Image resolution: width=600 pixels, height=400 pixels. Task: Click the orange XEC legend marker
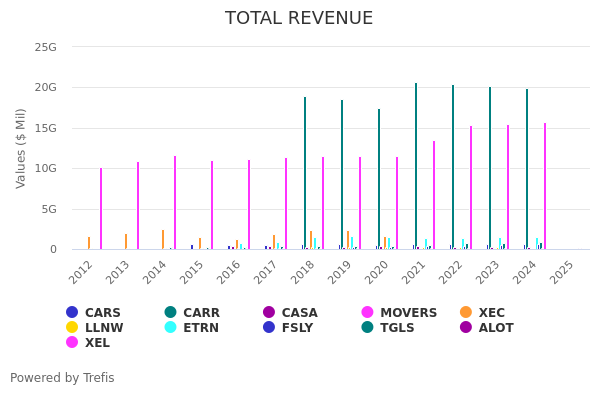466,313
